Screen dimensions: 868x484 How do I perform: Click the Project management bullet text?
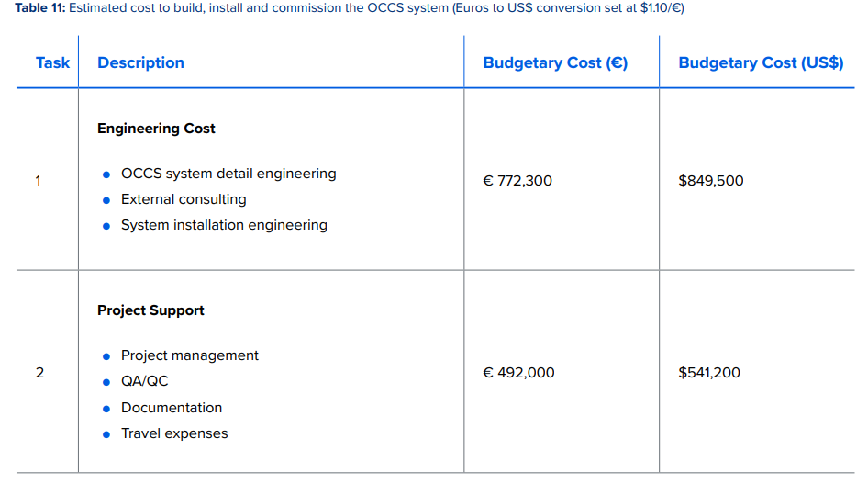point(190,355)
